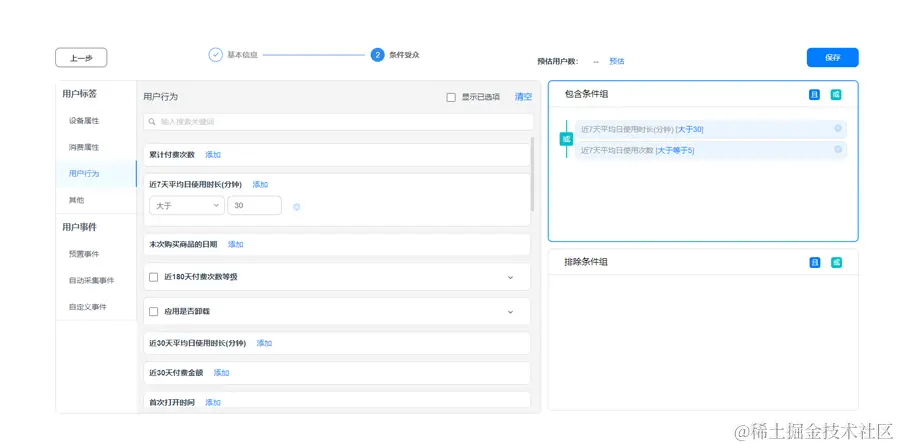This screenshot has width=900, height=448.
Task: Click 添加 next to 近30天平均日使用时长(分钟)
Action: 264,343
